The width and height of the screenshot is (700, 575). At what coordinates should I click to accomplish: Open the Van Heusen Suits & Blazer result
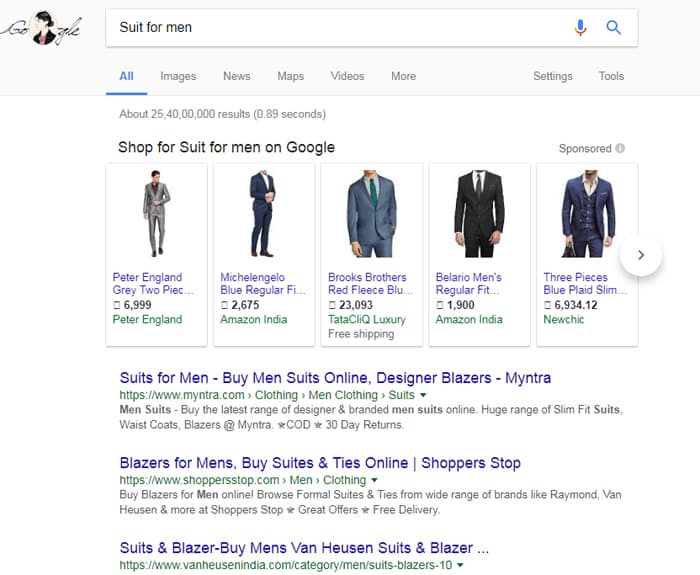click(x=304, y=548)
